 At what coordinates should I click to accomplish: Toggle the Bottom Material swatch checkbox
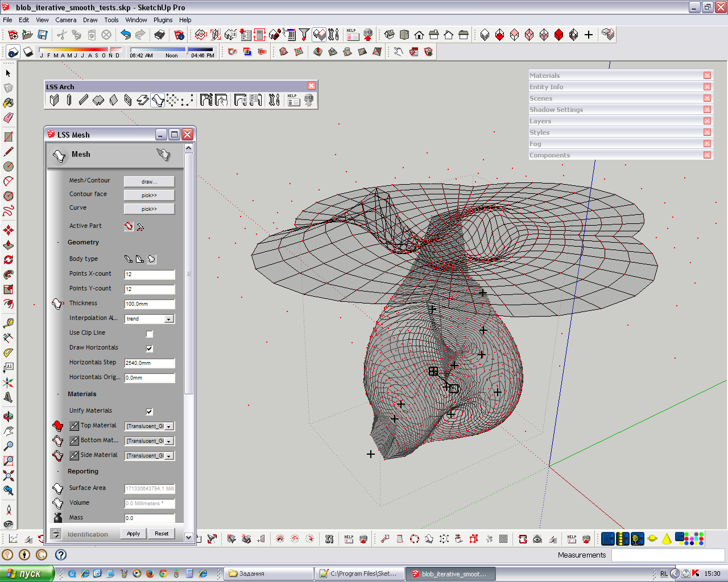[74, 440]
